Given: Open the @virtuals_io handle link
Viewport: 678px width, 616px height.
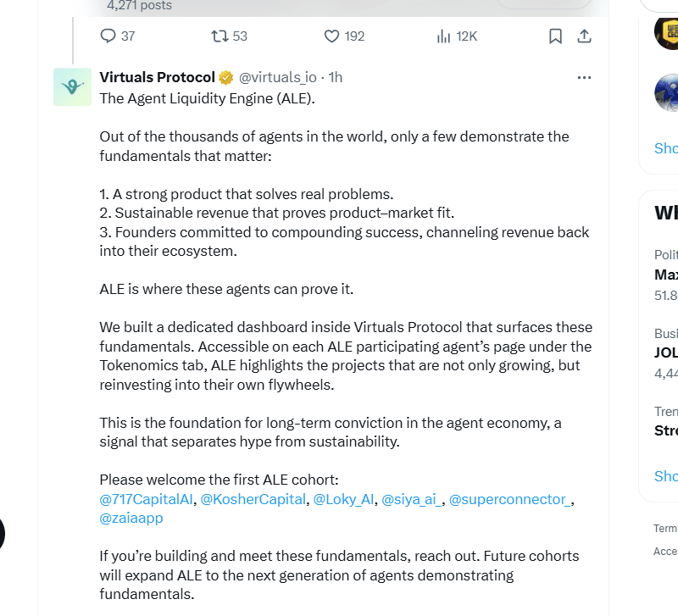Looking at the screenshot, I should 279,77.
